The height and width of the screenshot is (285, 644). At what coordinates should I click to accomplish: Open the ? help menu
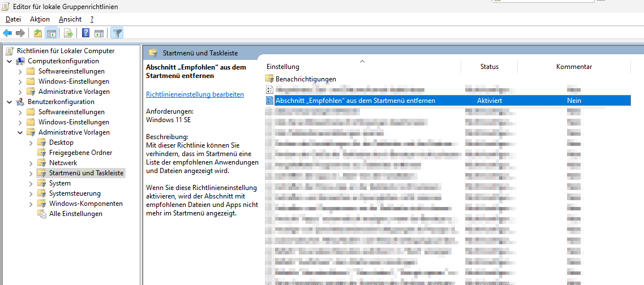92,19
